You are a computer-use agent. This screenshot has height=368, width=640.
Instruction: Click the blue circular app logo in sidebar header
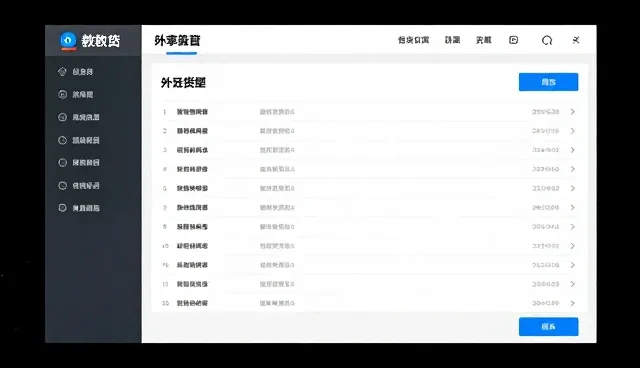pos(68,40)
